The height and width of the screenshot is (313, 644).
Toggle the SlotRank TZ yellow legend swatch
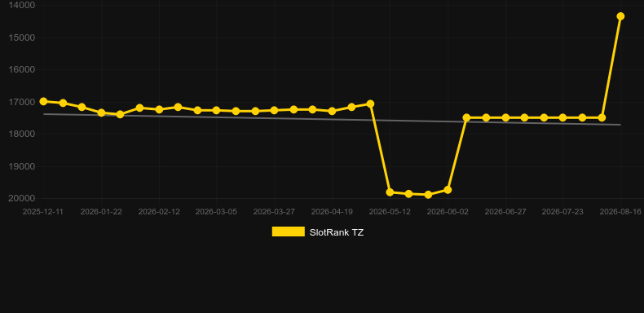(289, 231)
